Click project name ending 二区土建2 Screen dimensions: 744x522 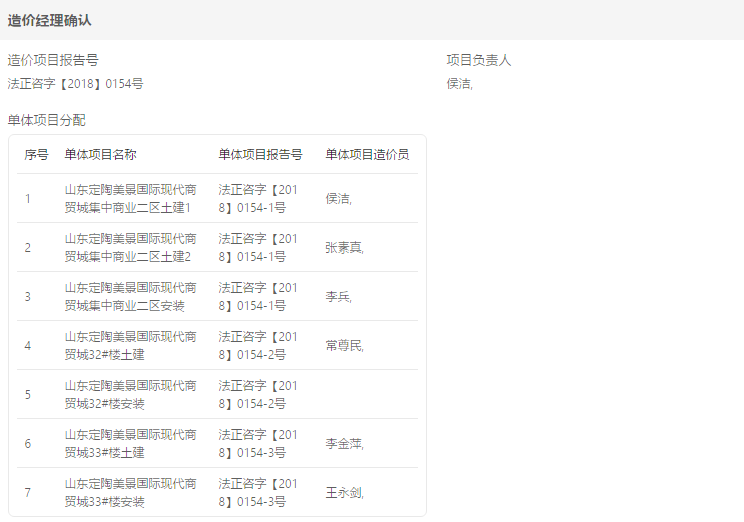point(130,248)
